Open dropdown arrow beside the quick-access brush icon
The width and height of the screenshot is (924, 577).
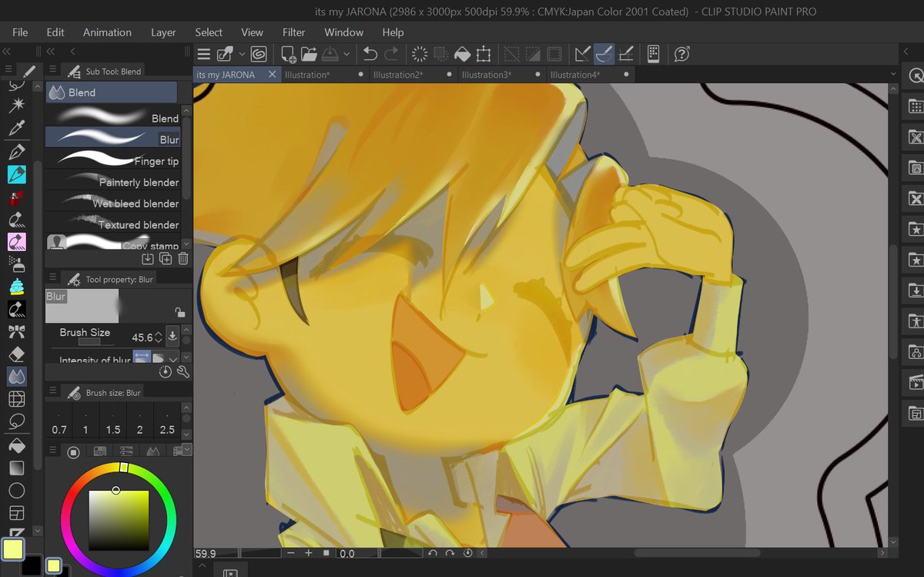[242, 54]
